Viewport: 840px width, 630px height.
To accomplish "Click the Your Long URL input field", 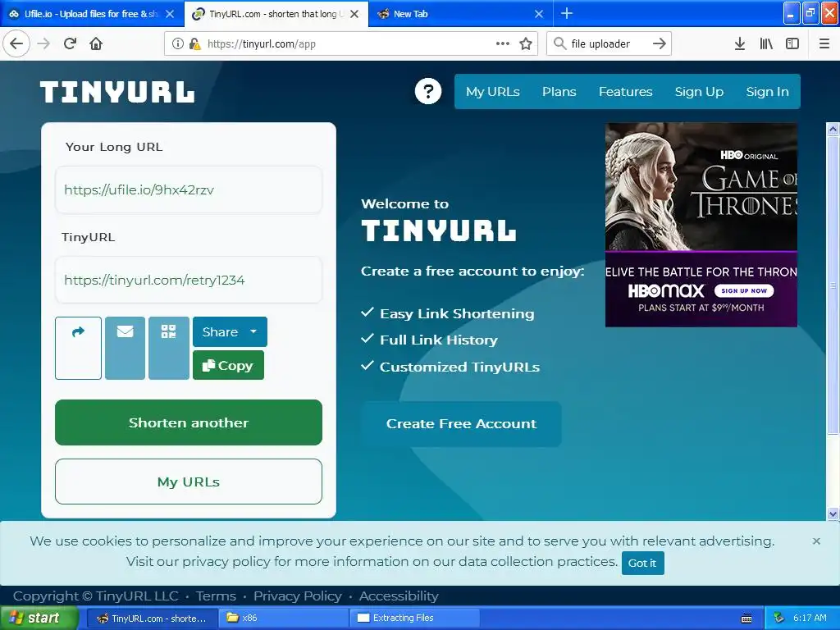I will tap(189, 189).
